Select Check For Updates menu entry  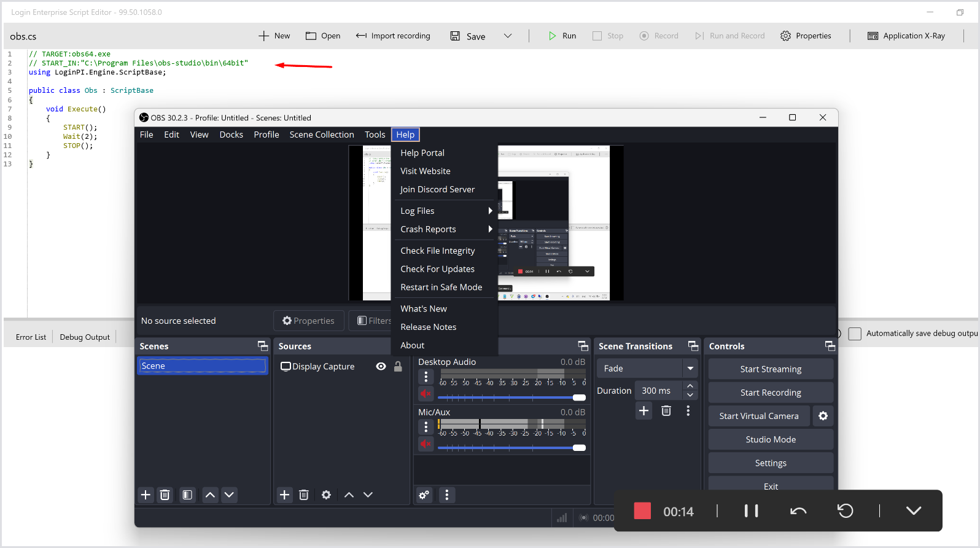point(437,269)
